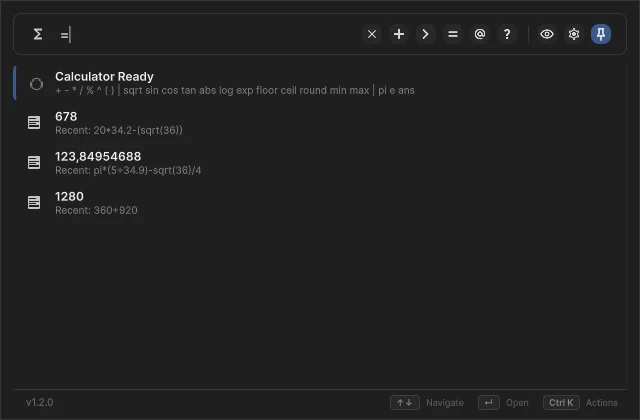
Task: Click the list icon beside 123,84954688
Action: (34, 162)
